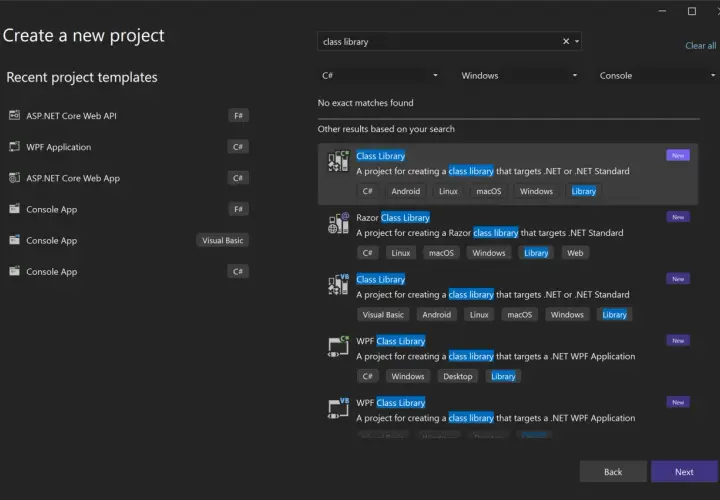Open the ASP.NET Core Web App recent template
This screenshot has height=500, width=720.
[x=129, y=178]
